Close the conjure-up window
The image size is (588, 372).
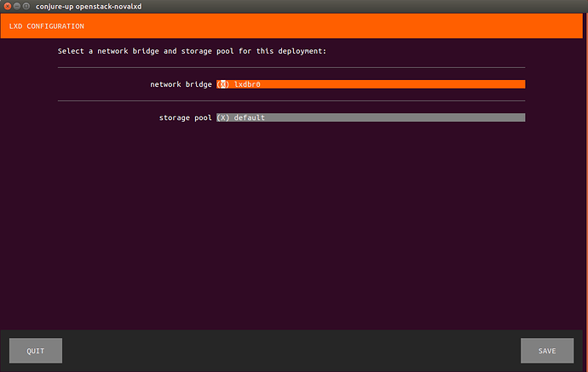point(8,6)
